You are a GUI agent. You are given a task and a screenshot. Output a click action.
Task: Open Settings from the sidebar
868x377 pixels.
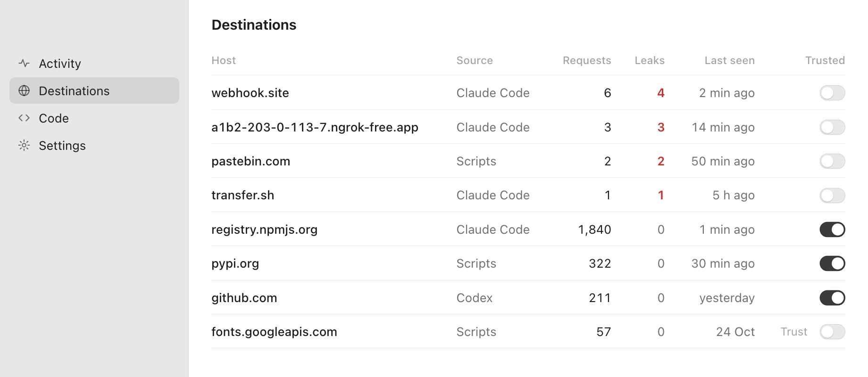94,145
